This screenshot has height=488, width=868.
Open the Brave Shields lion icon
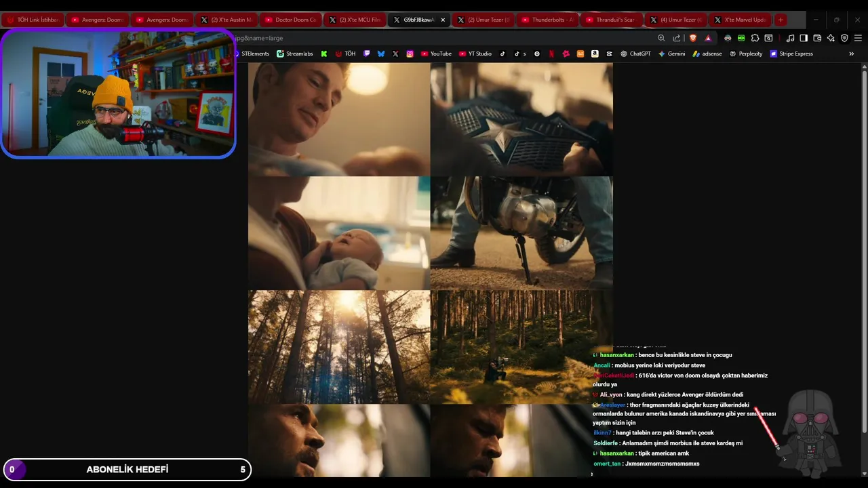pos(692,38)
